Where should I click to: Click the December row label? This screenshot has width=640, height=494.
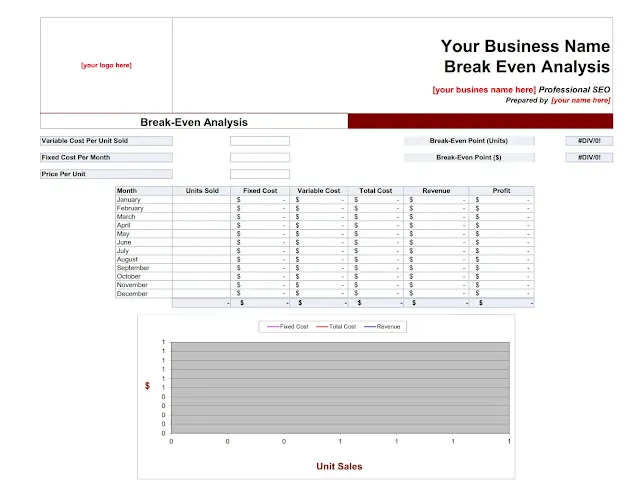[132, 294]
